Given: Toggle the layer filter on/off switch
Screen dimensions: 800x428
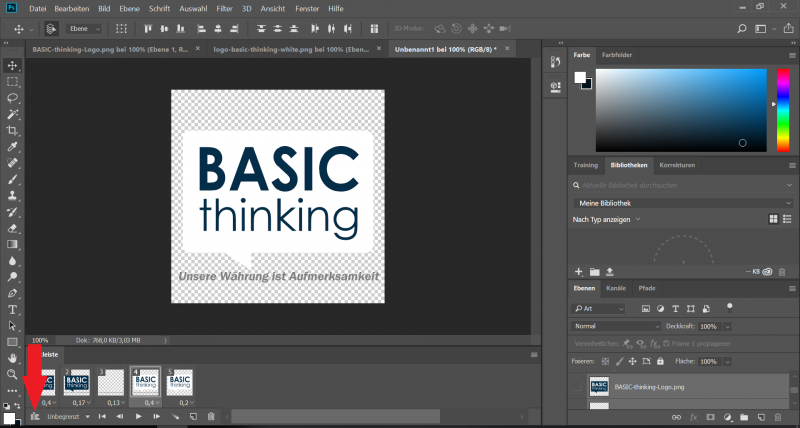Looking at the screenshot, I should (x=730, y=308).
